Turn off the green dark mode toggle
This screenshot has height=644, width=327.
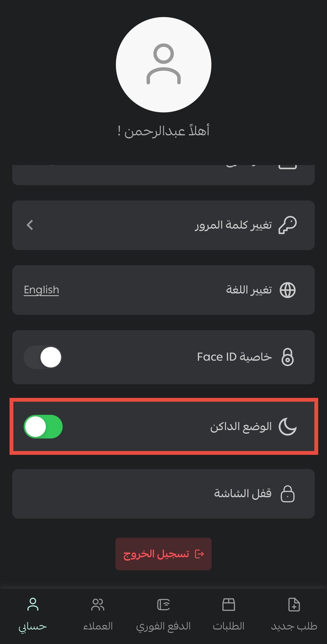[43, 427]
